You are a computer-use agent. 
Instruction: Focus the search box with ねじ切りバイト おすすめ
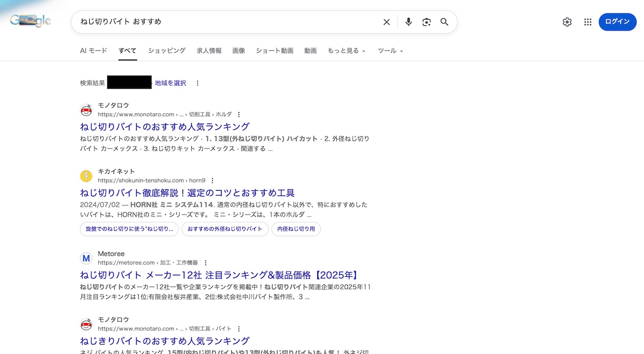pos(227,22)
